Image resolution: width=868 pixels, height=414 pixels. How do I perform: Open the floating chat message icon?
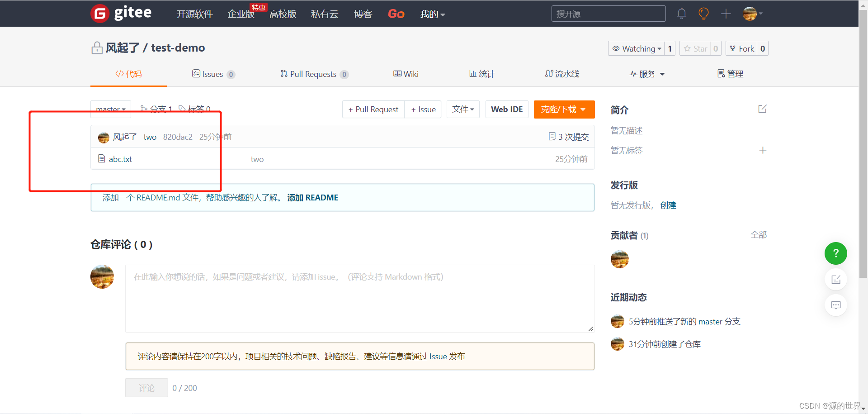tap(836, 305)
